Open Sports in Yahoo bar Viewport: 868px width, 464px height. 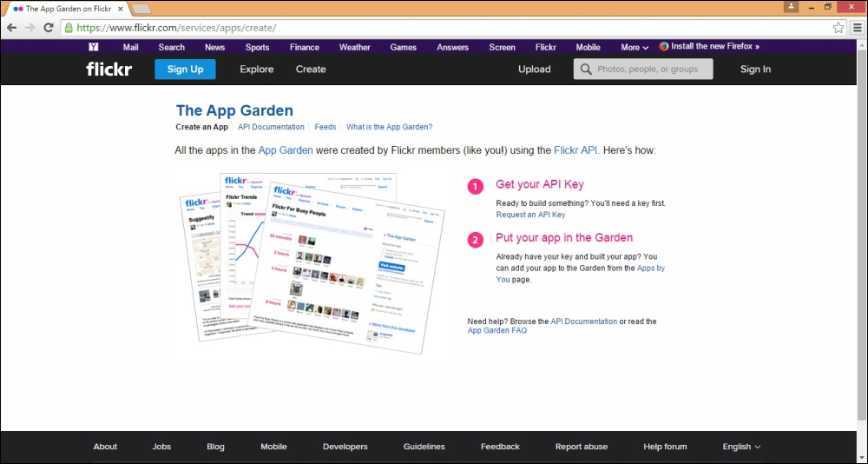[x=258, y=47]
